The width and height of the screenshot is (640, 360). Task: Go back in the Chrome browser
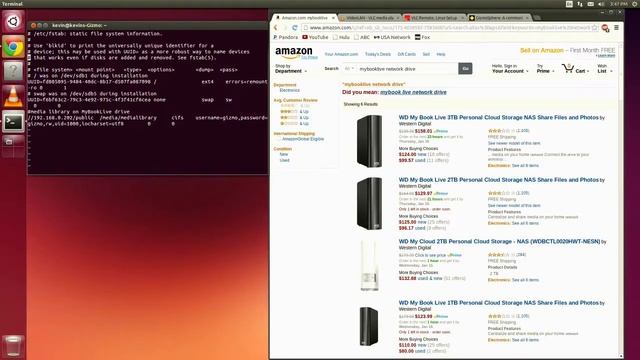tap(276, 27)
